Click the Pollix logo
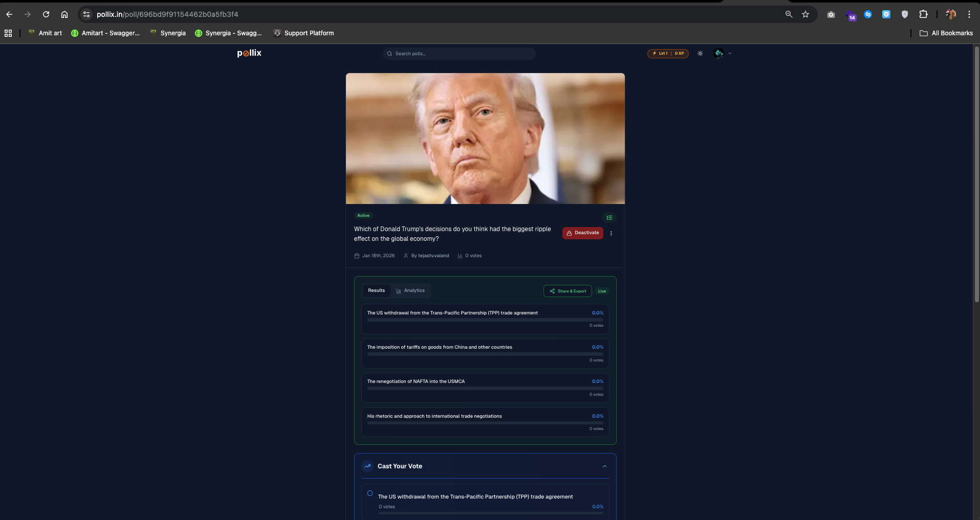Image resolution: width=980 pixels, height=520 pixels. tap(249, 53)
